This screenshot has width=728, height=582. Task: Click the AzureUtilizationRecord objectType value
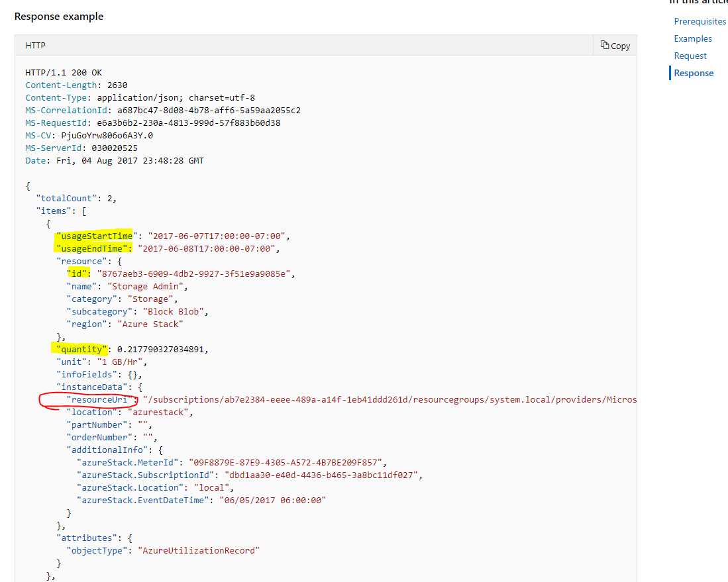(x=200, y=550)
